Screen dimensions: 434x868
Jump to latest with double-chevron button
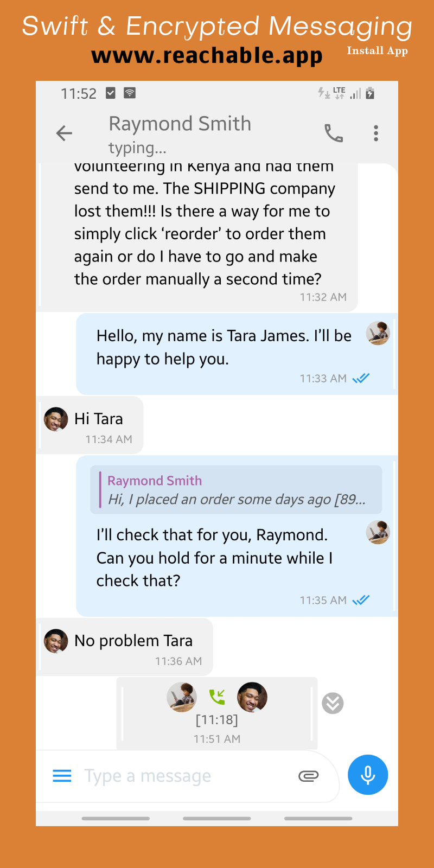click(x=333, y=703)
